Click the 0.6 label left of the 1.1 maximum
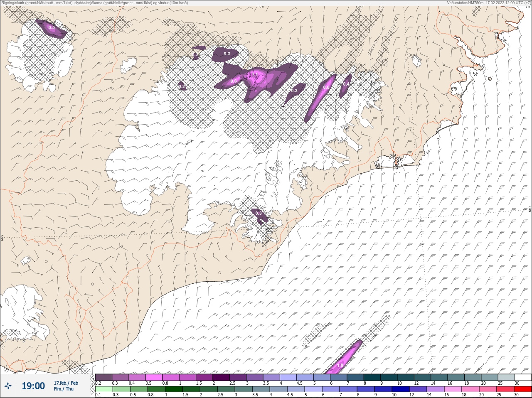This screenshot has height=398, width=532. coord(234,81)
